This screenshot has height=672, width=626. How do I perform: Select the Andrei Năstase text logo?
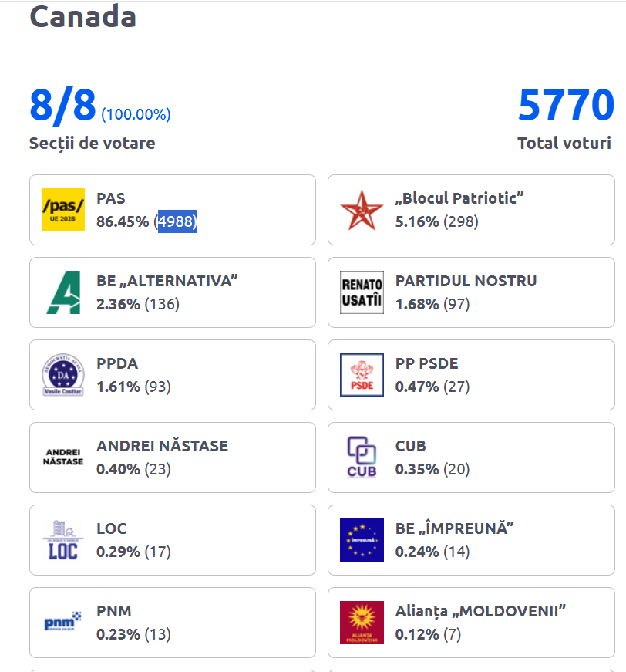point(63,457)
